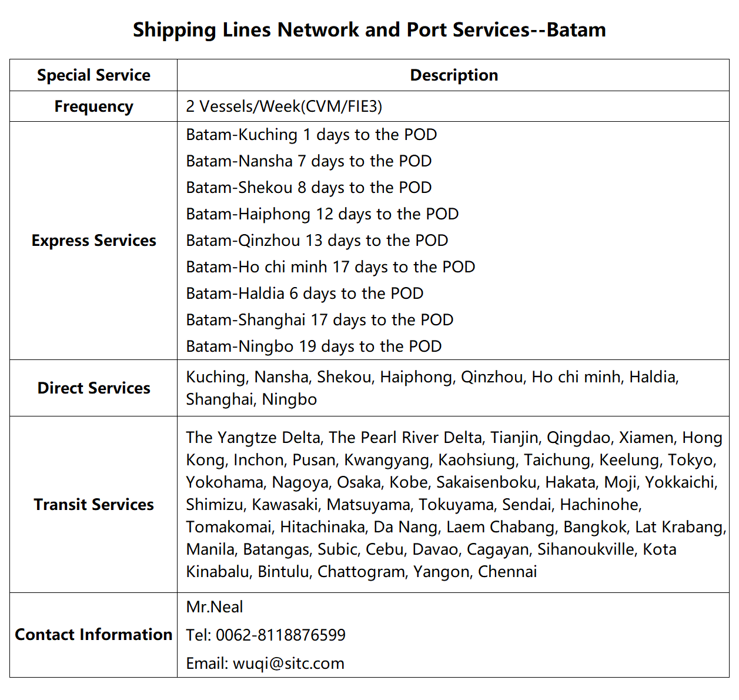Click the Batam-Haiphong 12 days entry

pos(322,214)
